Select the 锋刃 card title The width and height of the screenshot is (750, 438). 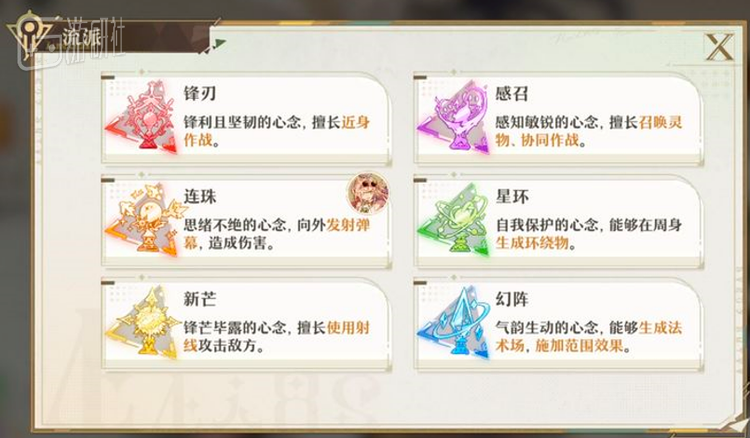tap(200, 93)
